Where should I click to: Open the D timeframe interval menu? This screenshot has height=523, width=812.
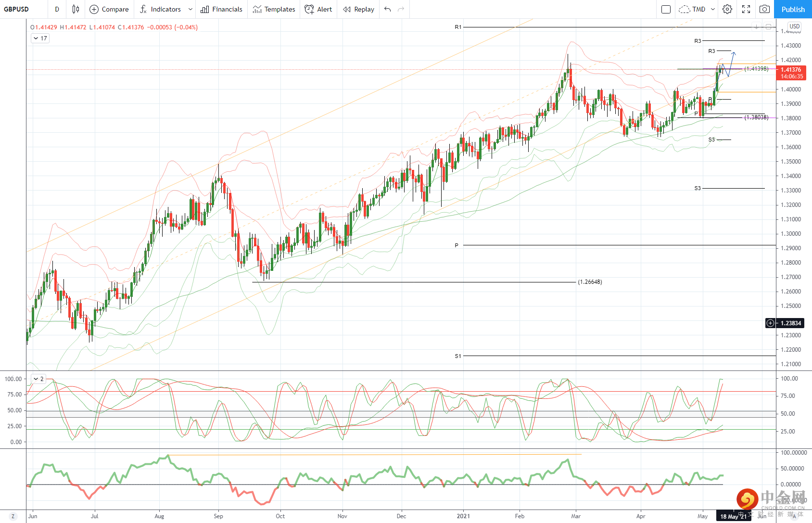point(57,9)
